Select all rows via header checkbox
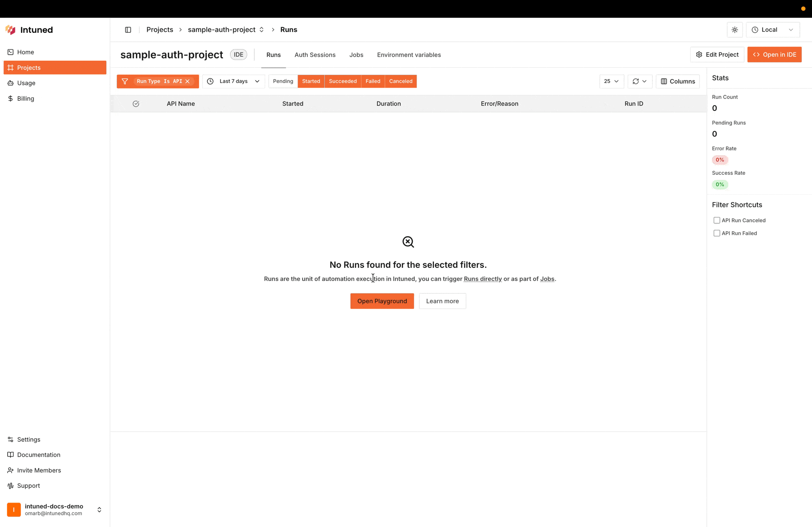 tap(136, 103)
